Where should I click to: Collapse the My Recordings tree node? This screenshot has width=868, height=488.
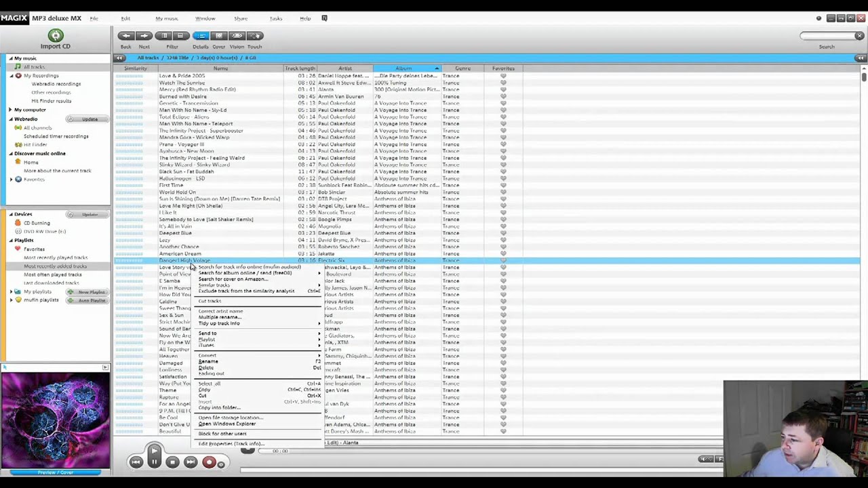12,75
